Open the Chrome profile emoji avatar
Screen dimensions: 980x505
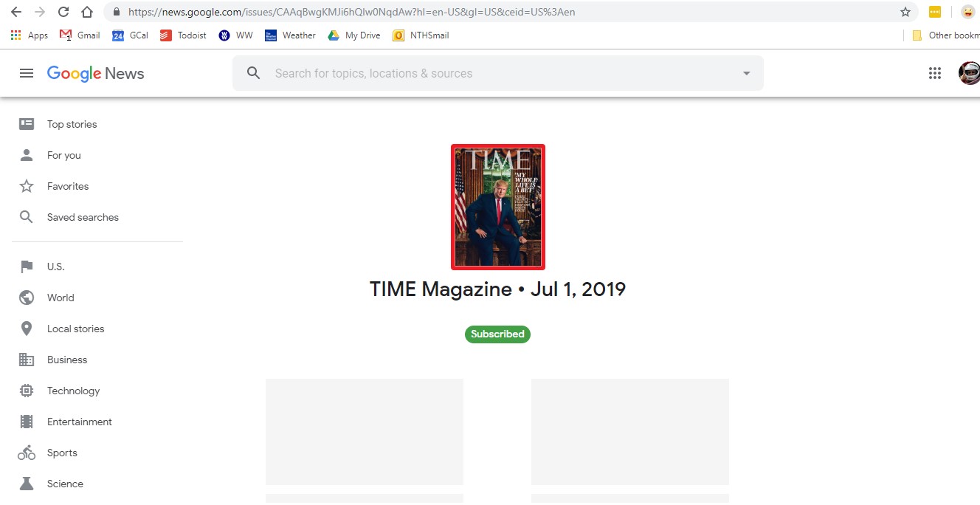[967, 12]
